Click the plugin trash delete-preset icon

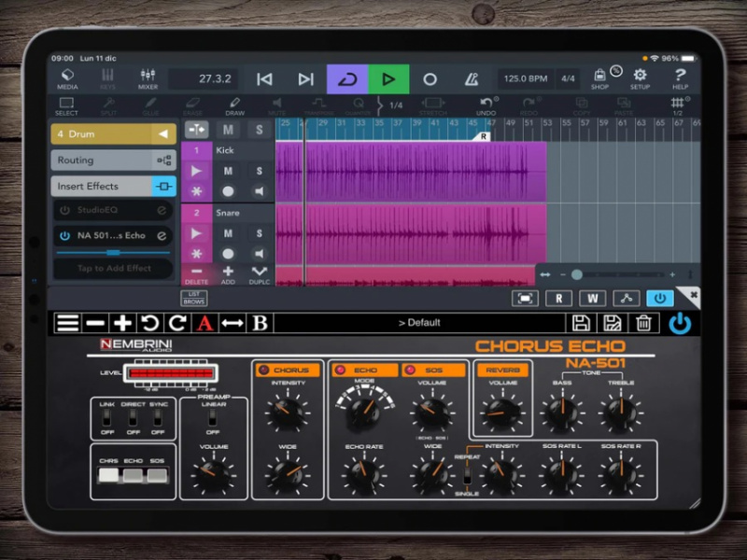[x=643, y=323]
